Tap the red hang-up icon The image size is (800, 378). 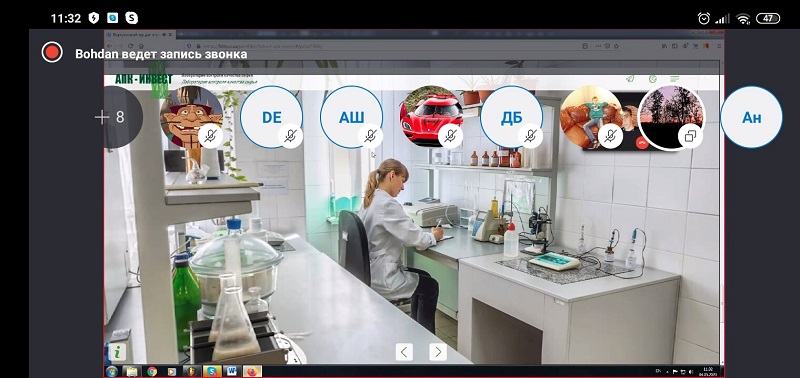tap(642, 143)
